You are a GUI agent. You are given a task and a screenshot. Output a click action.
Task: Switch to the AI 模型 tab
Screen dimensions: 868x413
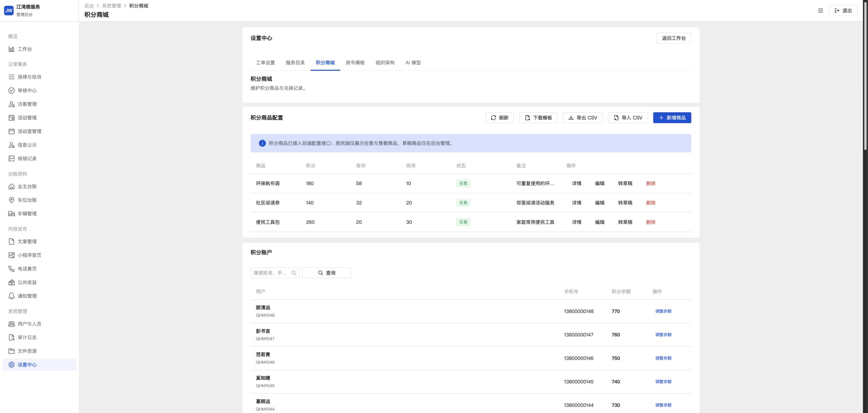coord(413,63)
